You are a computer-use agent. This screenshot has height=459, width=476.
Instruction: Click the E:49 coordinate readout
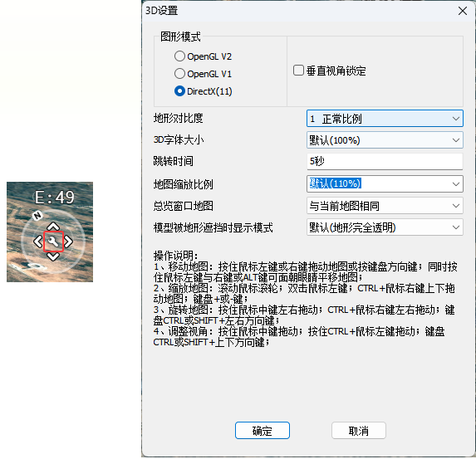point(54,198)
